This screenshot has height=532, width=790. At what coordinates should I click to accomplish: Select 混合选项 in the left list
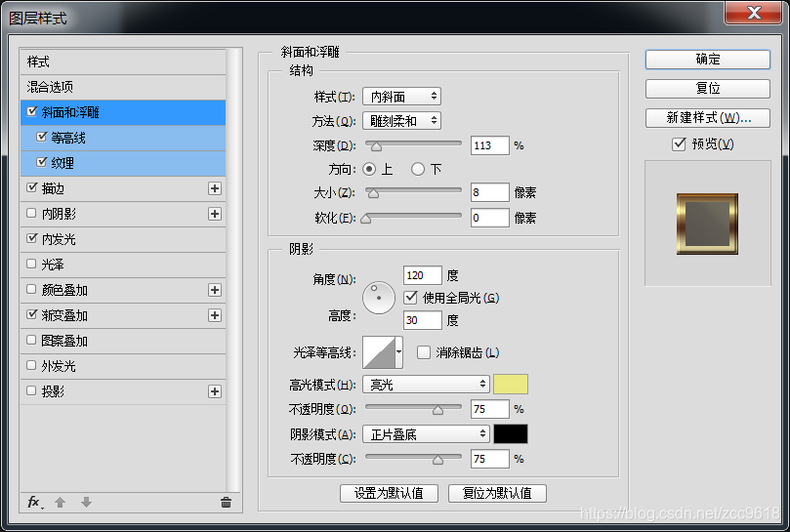pos(123,87)
